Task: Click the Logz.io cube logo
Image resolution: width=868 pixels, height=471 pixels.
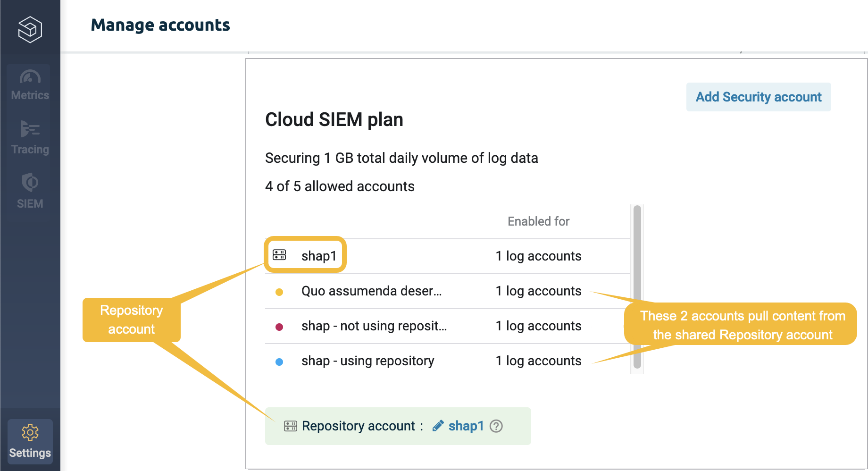Action: [x=30, y=29]
